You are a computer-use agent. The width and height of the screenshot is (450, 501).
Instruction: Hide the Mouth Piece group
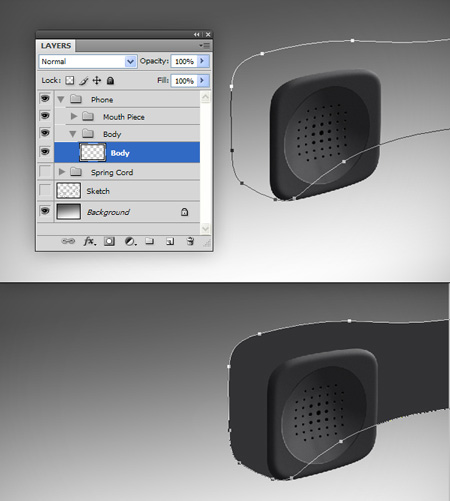click(45, 116)
